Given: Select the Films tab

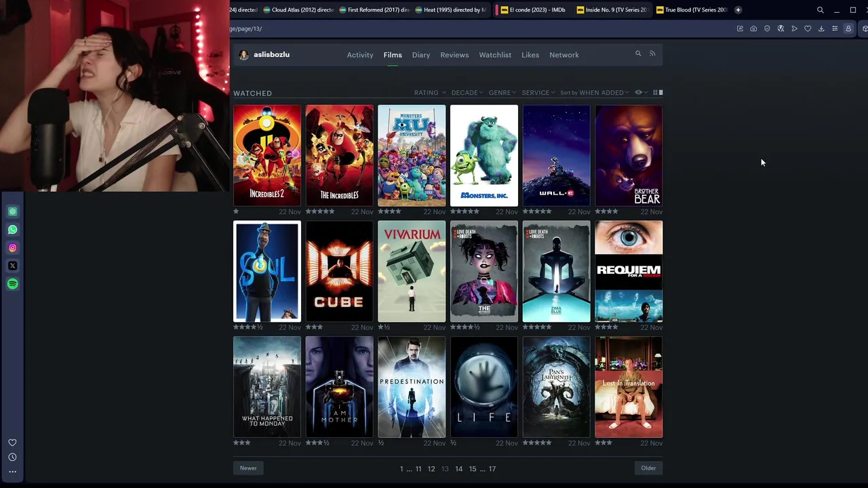Looking at the screenshot, I should tap(393, 55).
